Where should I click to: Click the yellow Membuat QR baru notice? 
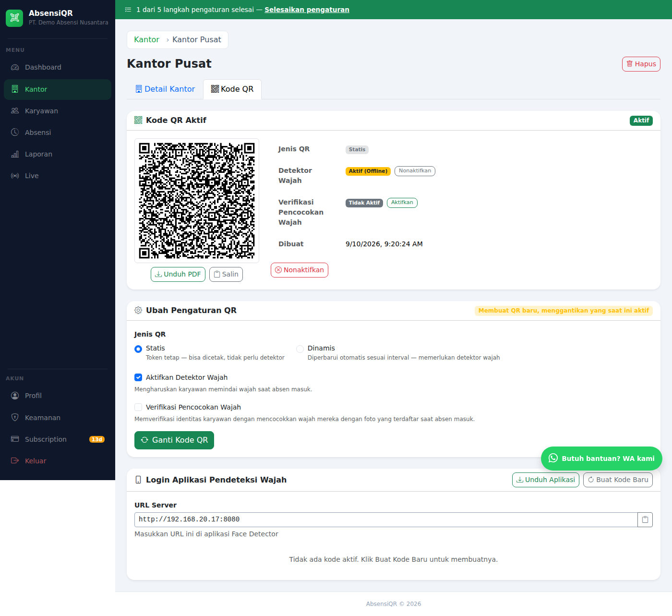pos(564,311)
